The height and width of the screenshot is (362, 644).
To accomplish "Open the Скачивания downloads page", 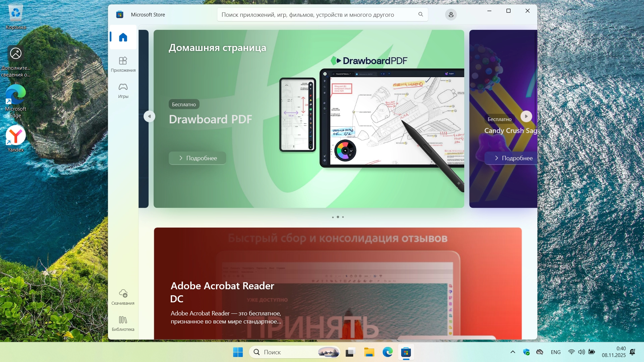I will tap(123, 297).
